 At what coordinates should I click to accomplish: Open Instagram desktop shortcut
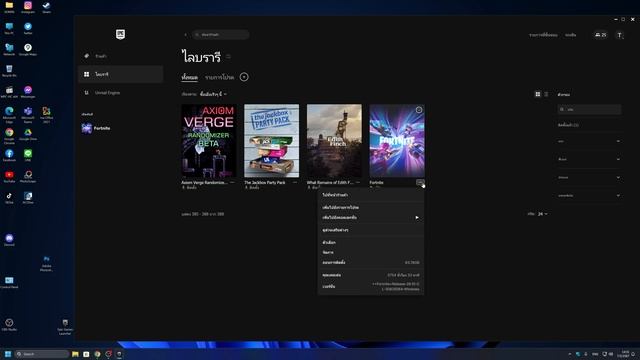pos(28,7)
